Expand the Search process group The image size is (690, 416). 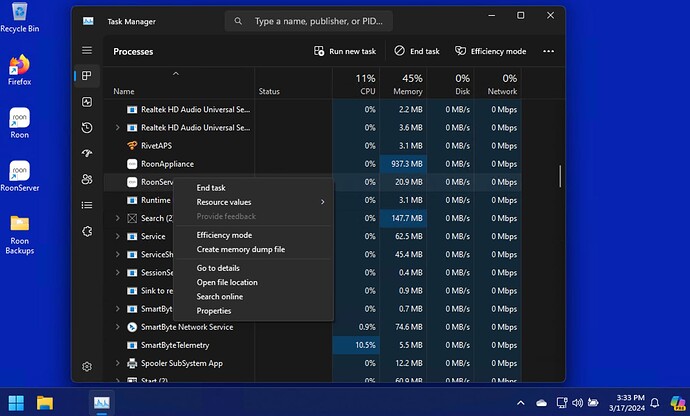click(117, 218)
